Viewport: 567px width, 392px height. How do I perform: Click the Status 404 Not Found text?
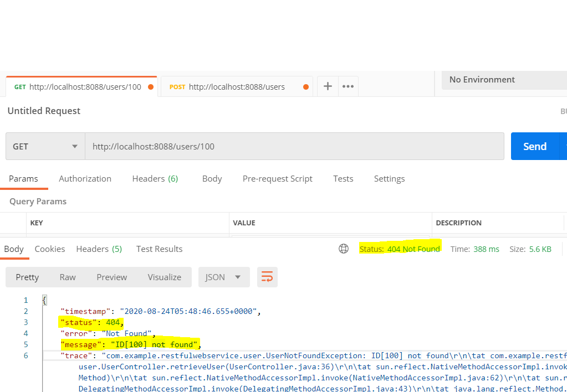coord(400,249)
